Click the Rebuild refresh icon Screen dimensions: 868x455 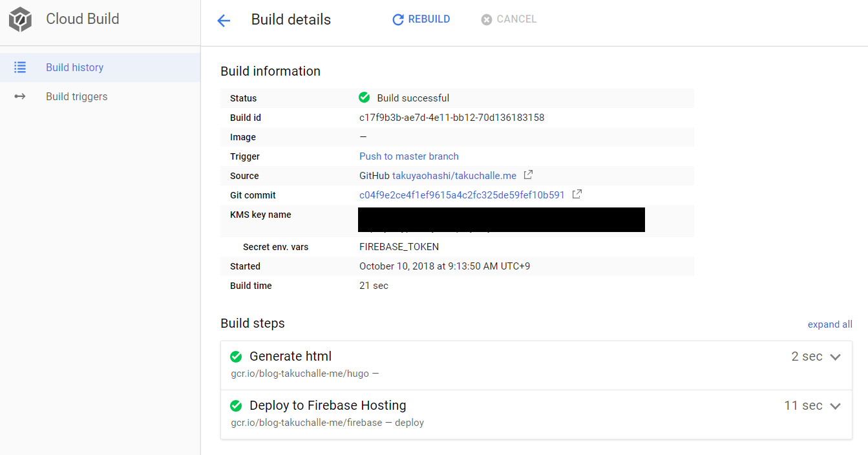(398, 20)
